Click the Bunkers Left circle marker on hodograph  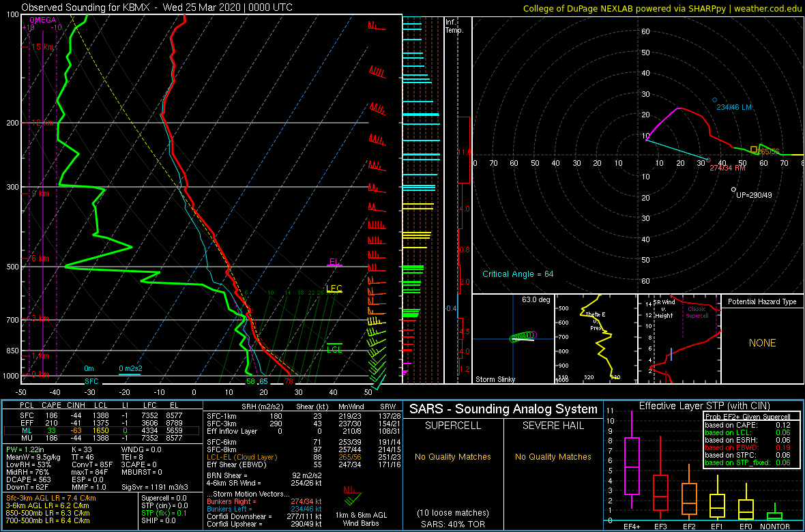[x=714, y=100]
